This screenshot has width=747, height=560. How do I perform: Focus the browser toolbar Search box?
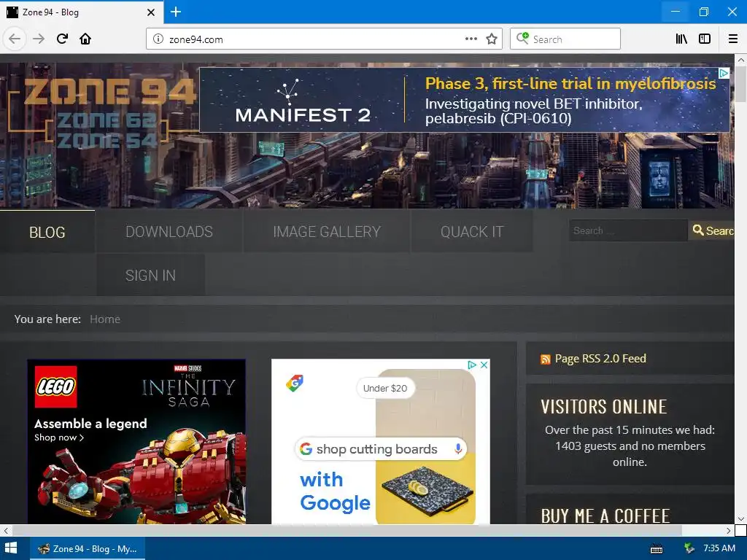[565, 39]
